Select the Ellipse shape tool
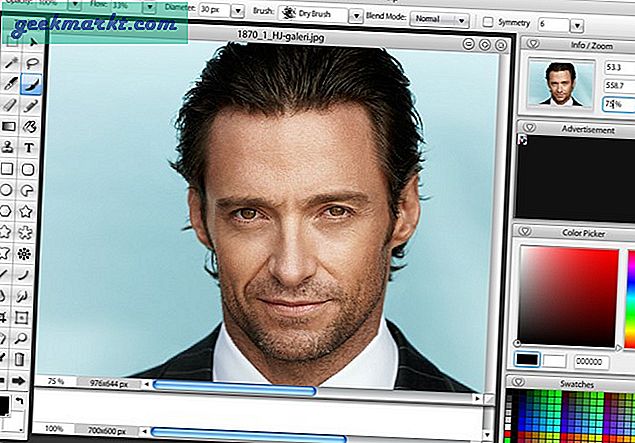The width and height of the screenshot is (635, 443). coord(6,190)
